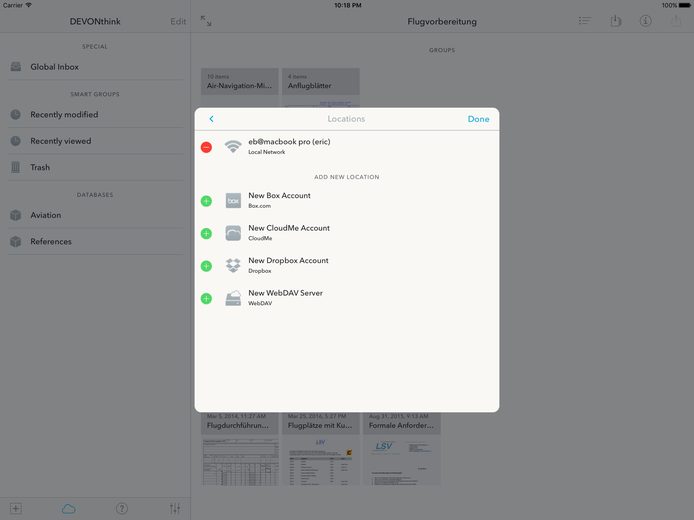Click the share icon at top right
Viewport: 694px width, 520px height.
tap(676, 20)
